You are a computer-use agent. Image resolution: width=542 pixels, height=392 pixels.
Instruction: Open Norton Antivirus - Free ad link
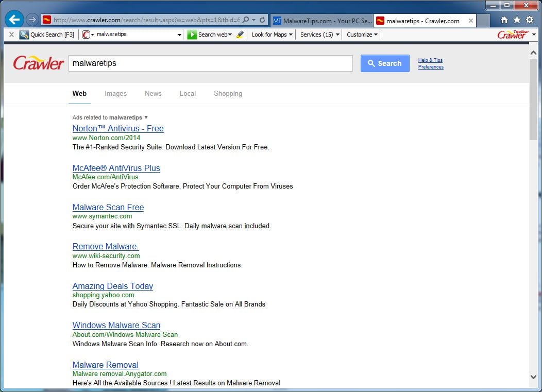coord(118,128)
